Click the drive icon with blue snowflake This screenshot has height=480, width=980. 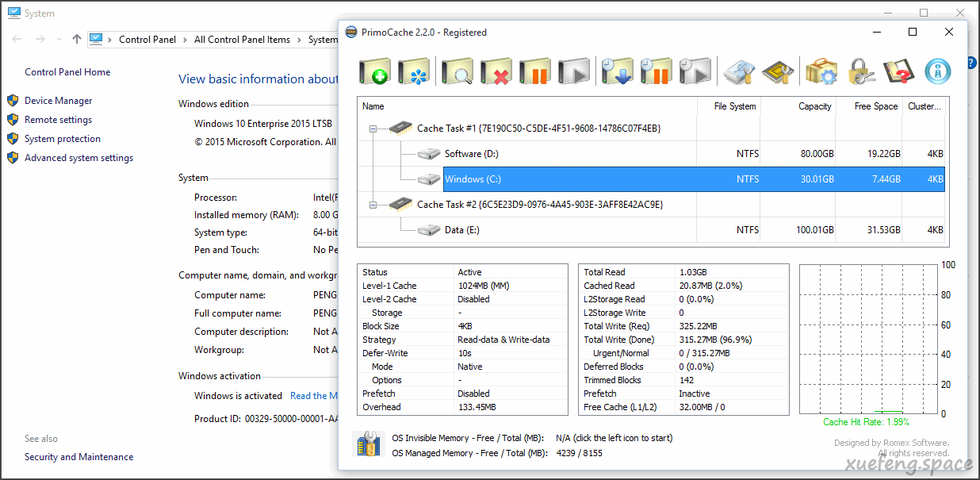(x=414, y=71)
